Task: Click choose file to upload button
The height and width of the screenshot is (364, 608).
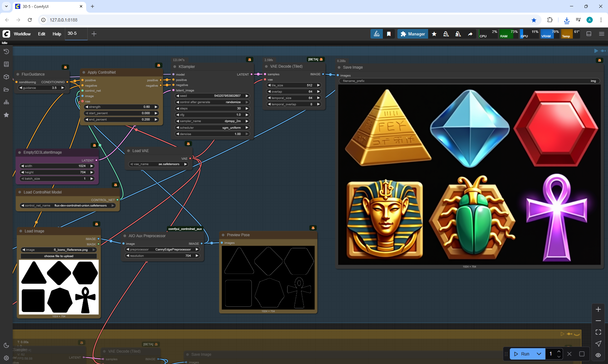Action: 59,256
